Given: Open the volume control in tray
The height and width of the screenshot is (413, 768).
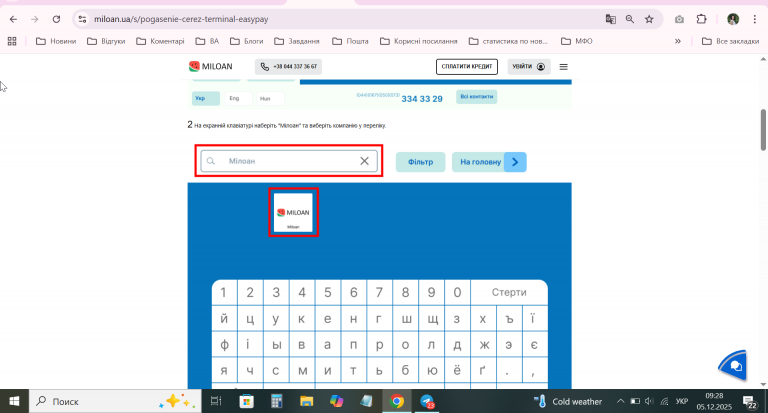Looking at the screenshot, I should (649, 401).
